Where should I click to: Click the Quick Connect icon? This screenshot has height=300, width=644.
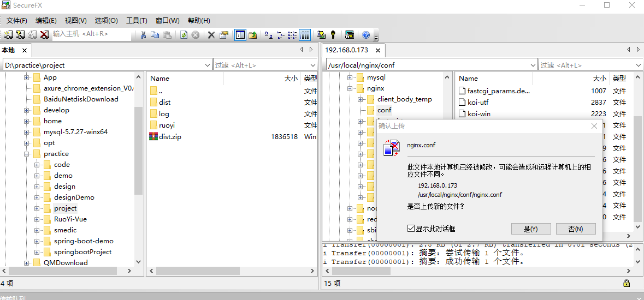[21, 35]
